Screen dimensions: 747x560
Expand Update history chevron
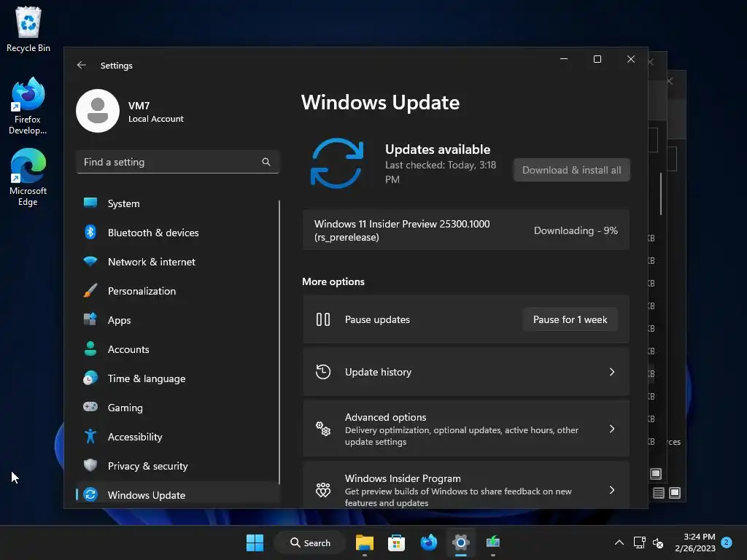[x=612, y=372]
